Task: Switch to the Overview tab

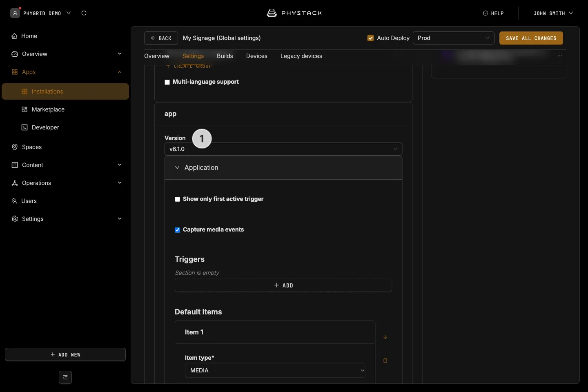Action: [x=157, y=56]
